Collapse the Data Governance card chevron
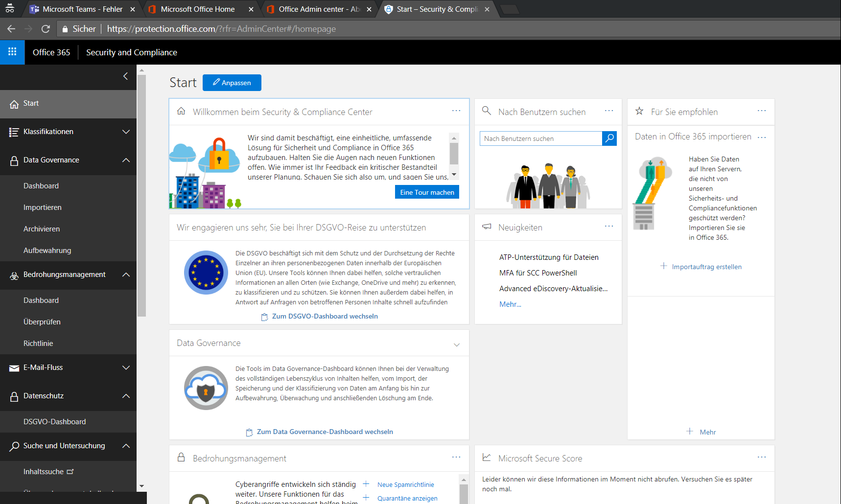This screenshot has width=841, height=504. click(457, 344)
